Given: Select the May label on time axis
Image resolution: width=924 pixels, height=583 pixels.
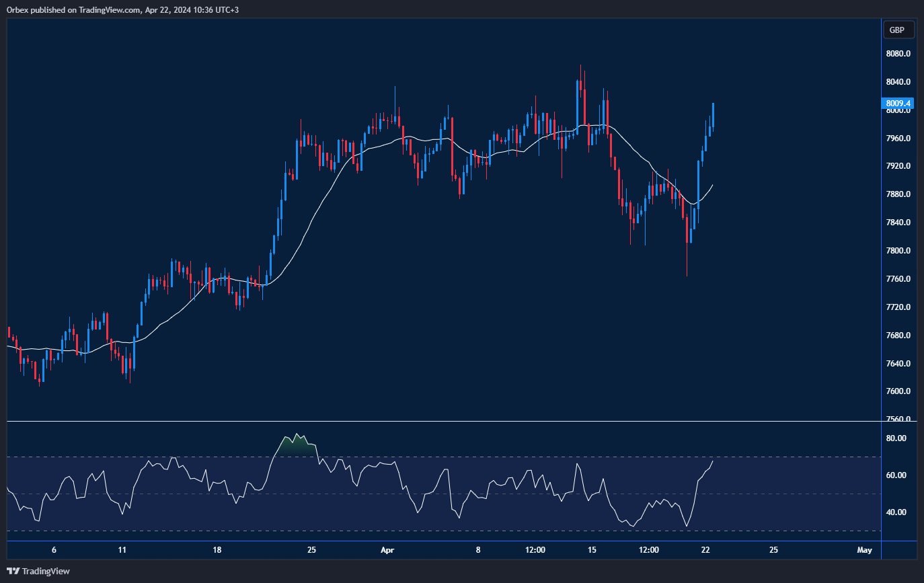Looking at the screenshot, I should [863, 549].
